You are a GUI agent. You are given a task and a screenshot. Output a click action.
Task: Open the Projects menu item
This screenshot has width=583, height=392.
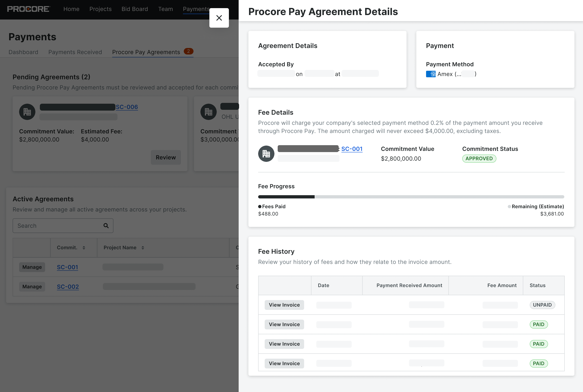tap(100, 9)
